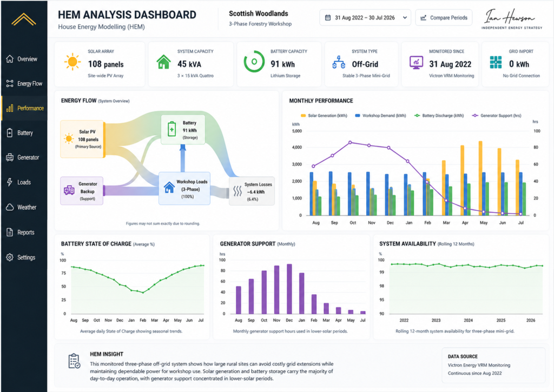Click the 'Continuous since Aug 2022' text
Viewport: 554px width, 392px height.
pyautogui.click(x=474, y=373)
